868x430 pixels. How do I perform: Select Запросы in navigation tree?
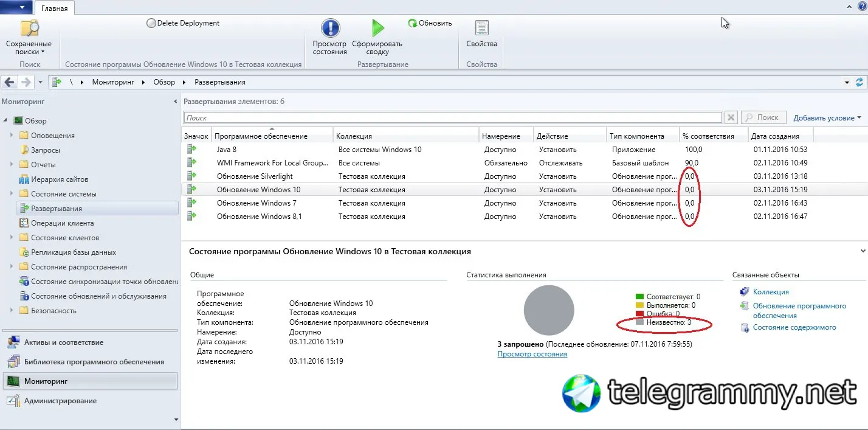tap(46, 150)
